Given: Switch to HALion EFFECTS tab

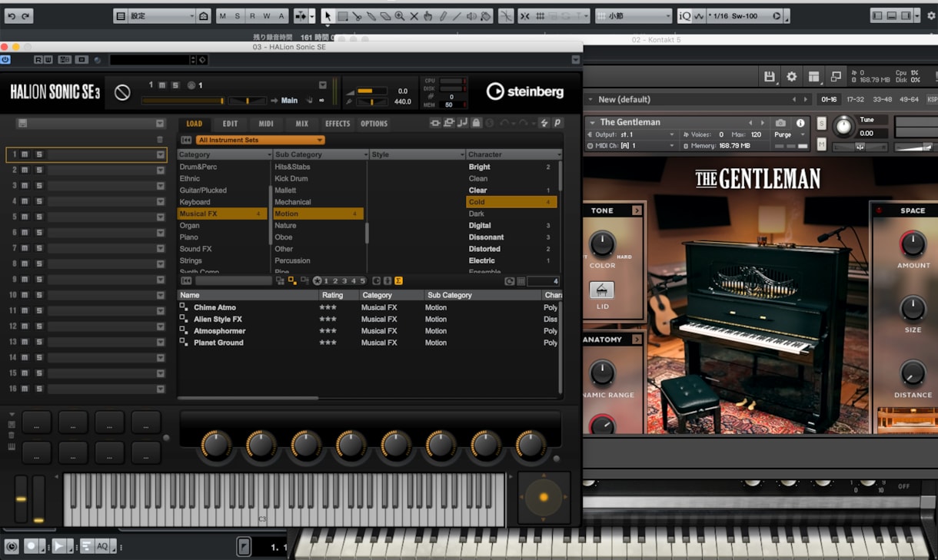Looking at the screenshot, I should (338, 124).
